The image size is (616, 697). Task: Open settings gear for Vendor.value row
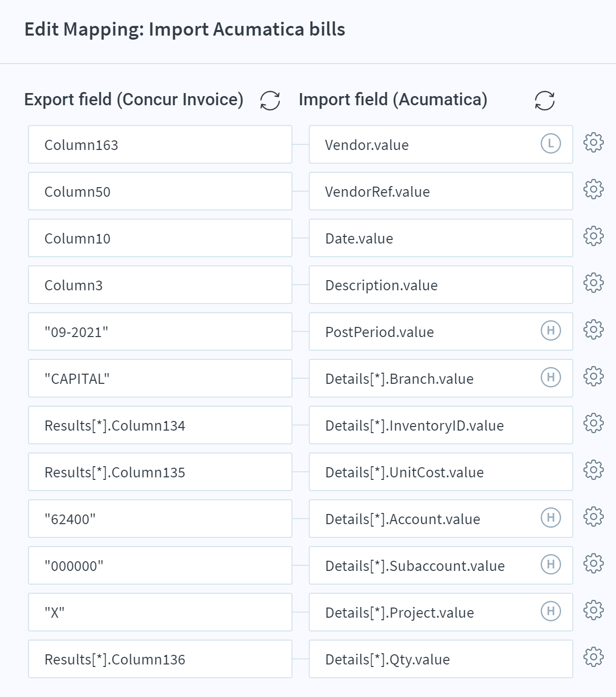(x=594, y=143)
